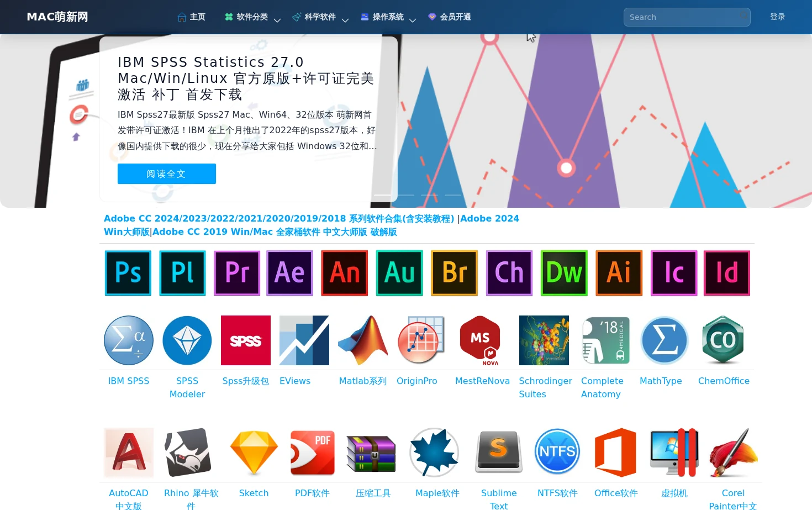Click the AutoCAD red A icon

point(129,453)
